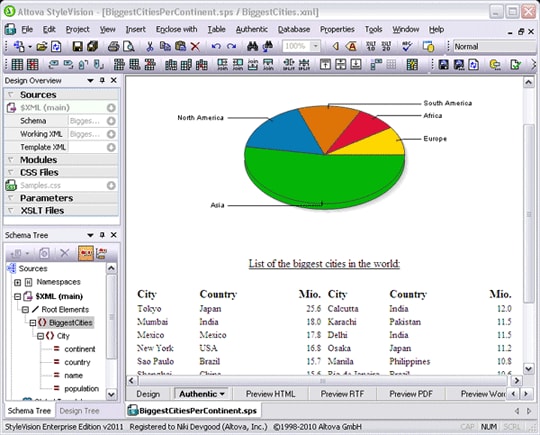Pin the Schema Tree panel
Viewport: 540px width, 435px height.
click(102, 235)
